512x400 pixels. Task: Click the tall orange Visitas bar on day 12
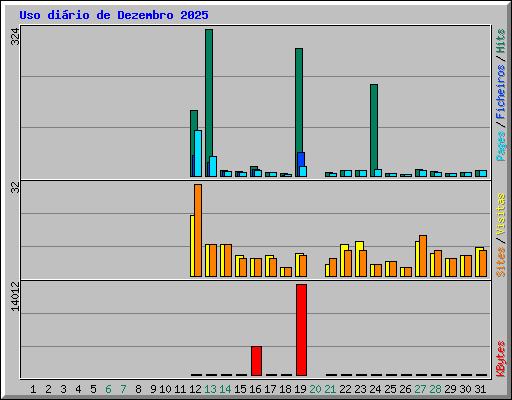(198, 230)
